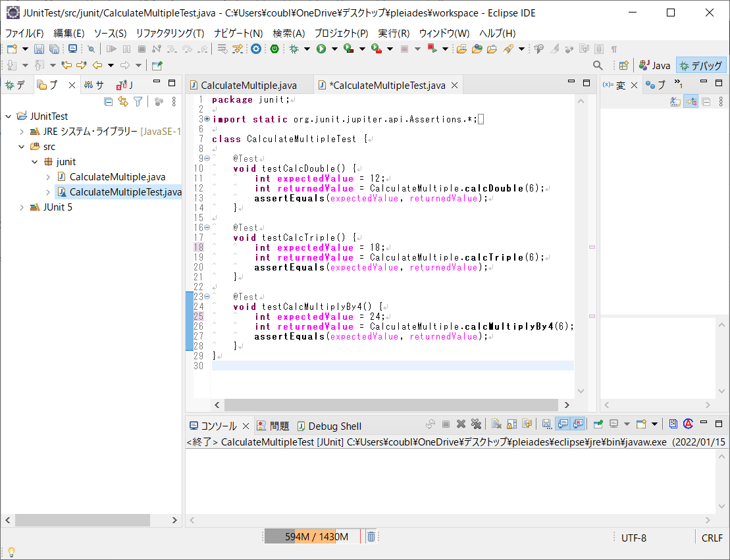This screenshot has height=560, width=730.
Task: Open the Run launch dropdown arrow
Action: tap(334, 49)
